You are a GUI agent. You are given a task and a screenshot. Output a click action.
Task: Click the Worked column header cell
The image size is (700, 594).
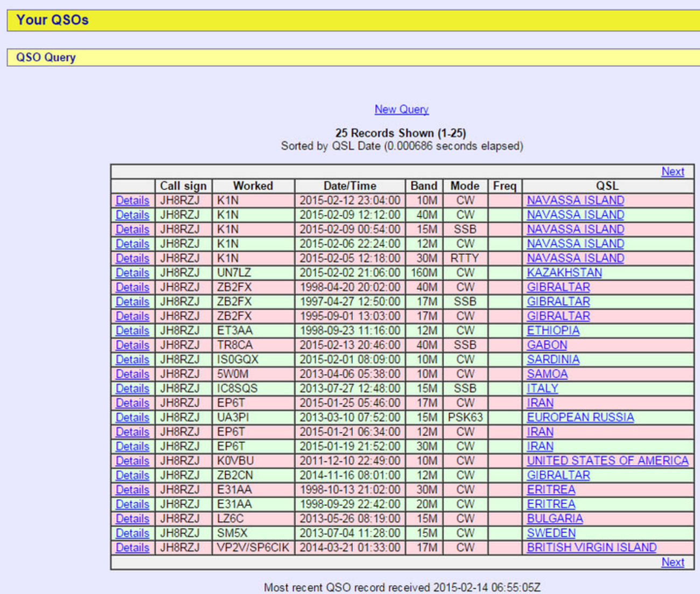[x=253, y=186]
